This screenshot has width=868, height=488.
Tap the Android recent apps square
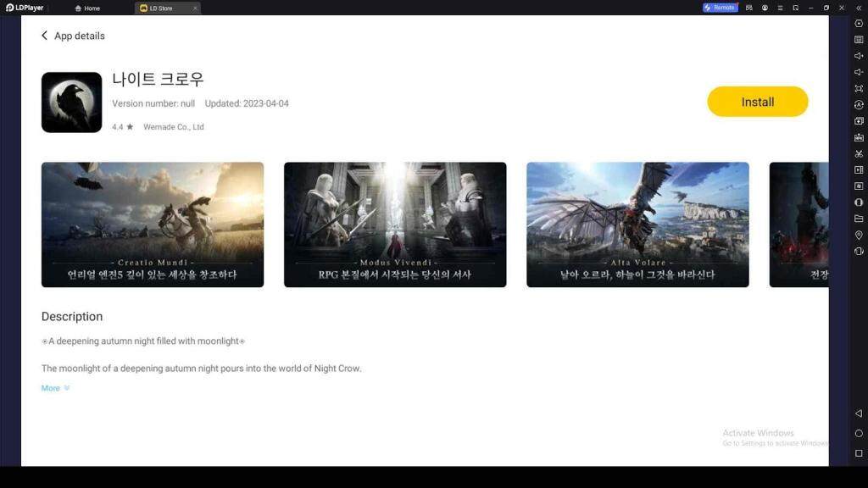click(859, 453)
